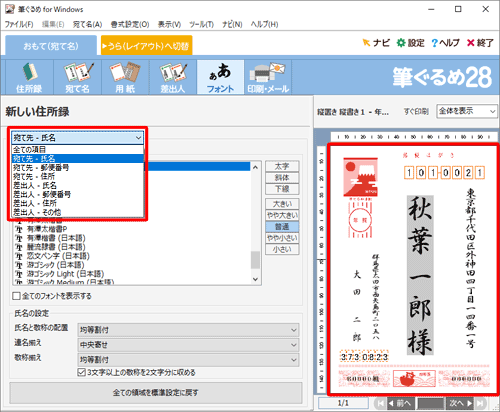Viewport: 500px width, 412px height.
Task: Open the 敬称揃え dropdown
Action: [x=188, y=360]
